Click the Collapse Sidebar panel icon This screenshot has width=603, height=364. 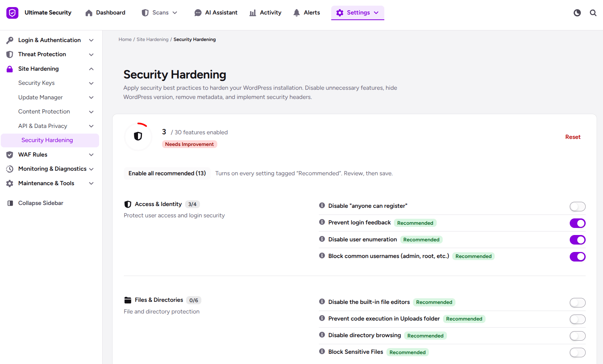pos(11,203)
